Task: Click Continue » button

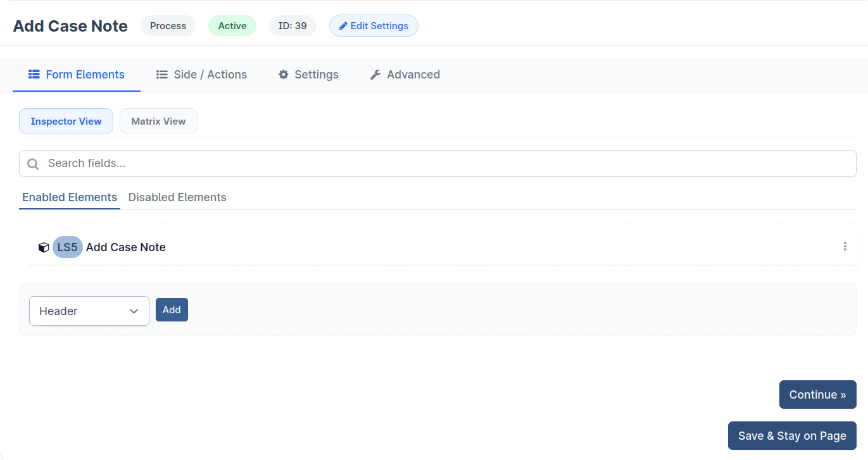Action: [x=817, y=395]
